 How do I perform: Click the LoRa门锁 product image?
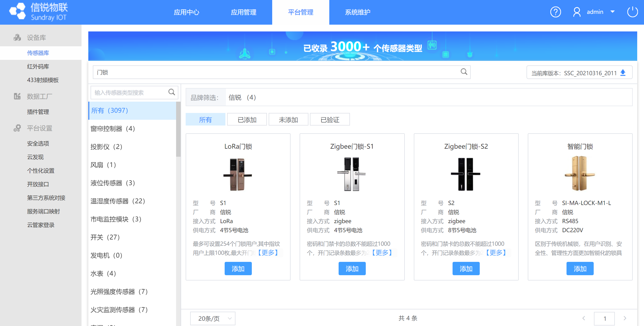[x=238, y=174]
